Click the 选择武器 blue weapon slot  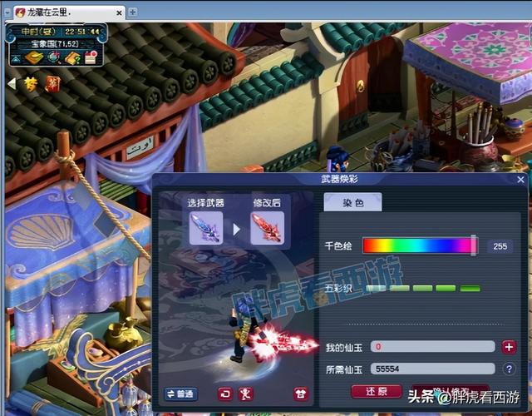click(x=206, y=228)
